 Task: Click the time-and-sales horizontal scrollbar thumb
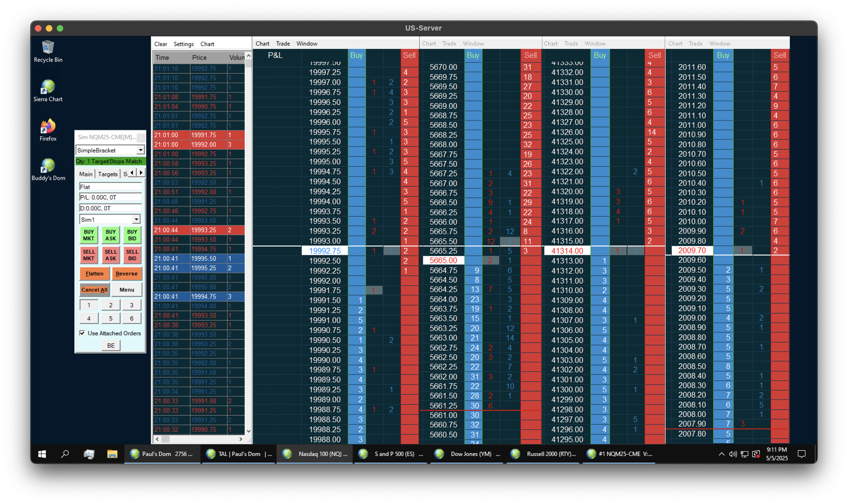tap(165, 439)
